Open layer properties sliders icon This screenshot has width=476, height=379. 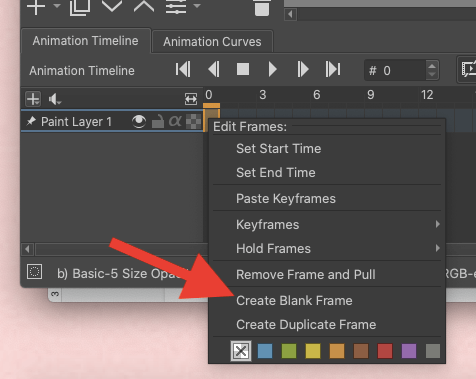176,7
